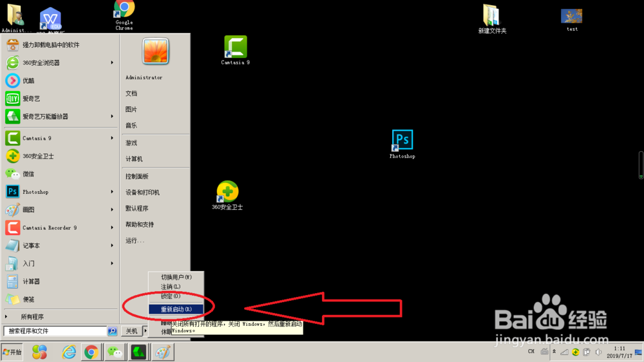Launch Camtasia 9 from Start menu list
The height and width of the screenshot is (362, 644).
(x=61, y=138)
